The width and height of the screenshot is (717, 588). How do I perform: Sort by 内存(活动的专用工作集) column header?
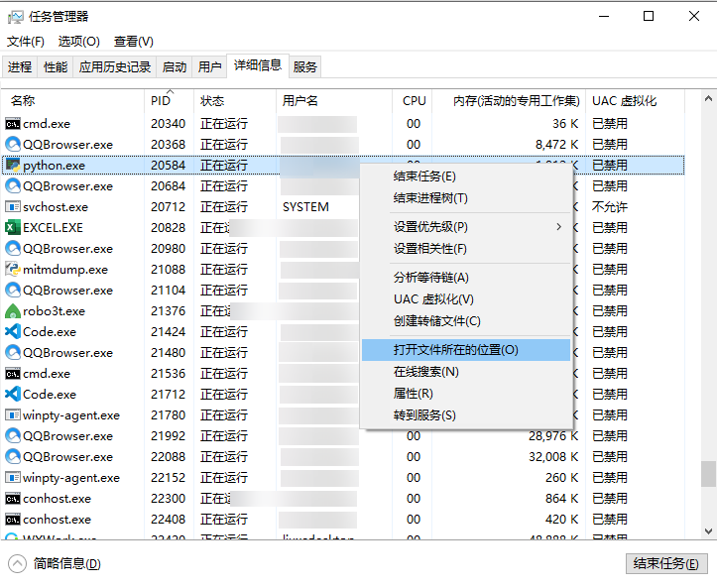tap(509, 101)
